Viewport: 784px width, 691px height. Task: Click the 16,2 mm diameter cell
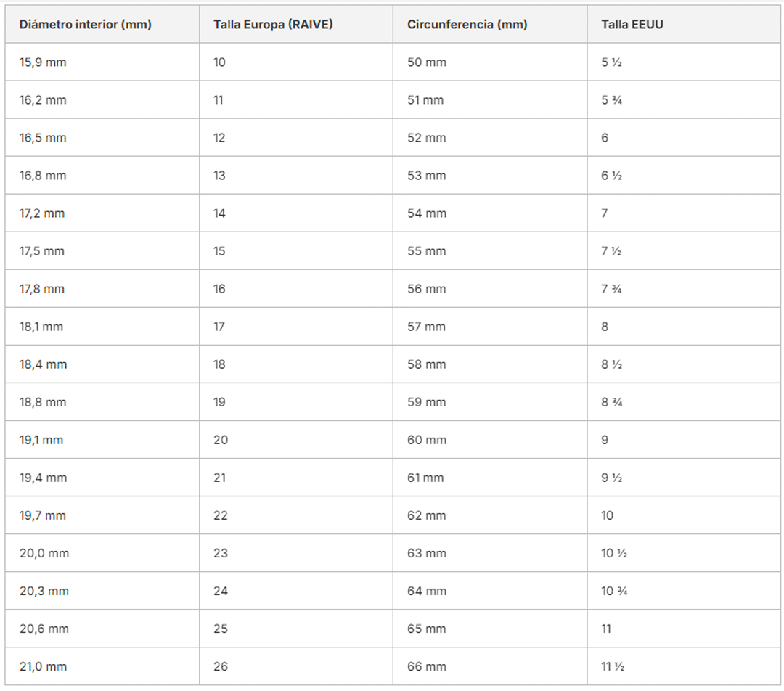[x=43, y=100]
